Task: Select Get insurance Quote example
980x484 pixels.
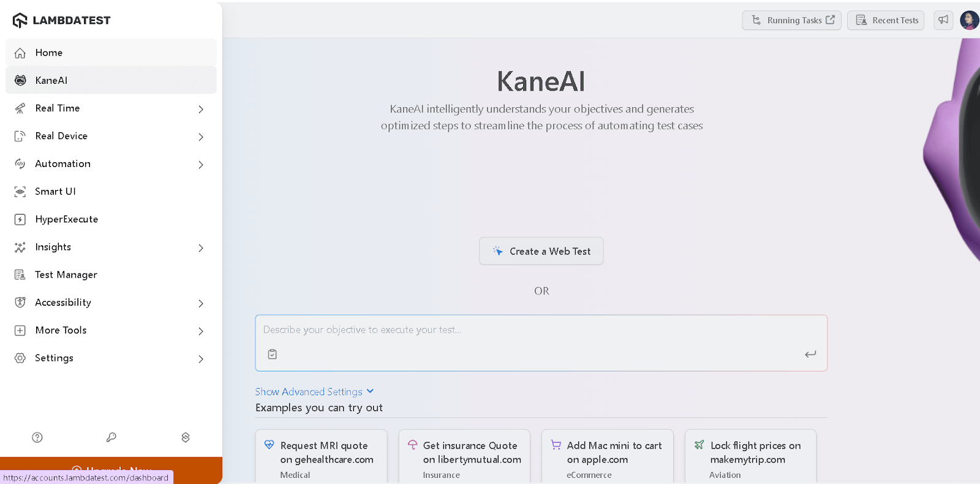Action: [x=464, y=456]
